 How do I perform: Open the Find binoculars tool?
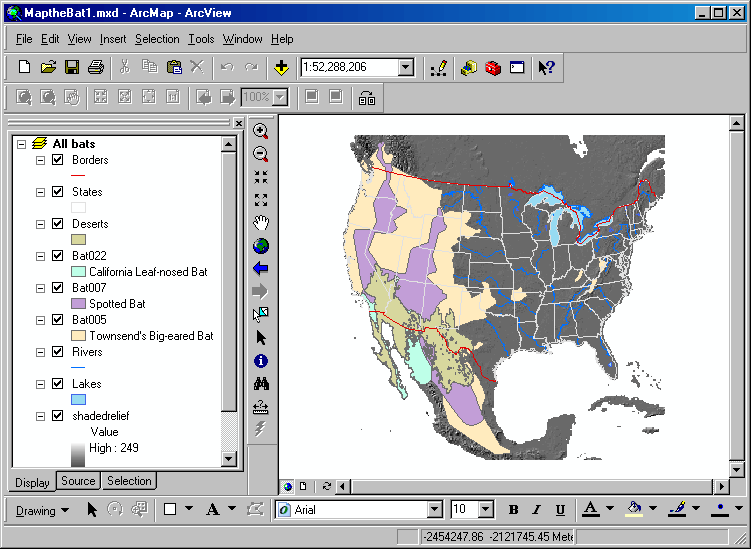point(261,384)
